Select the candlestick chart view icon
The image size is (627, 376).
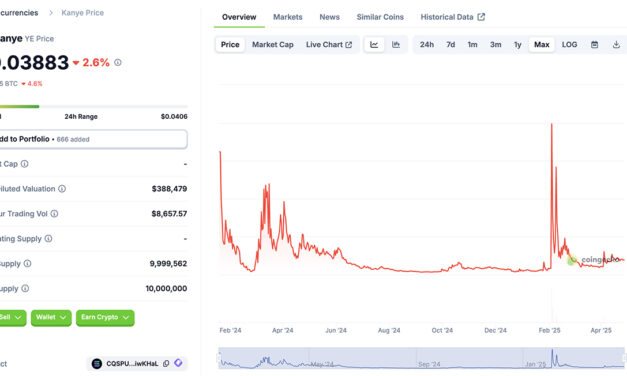tap(396, 44)
